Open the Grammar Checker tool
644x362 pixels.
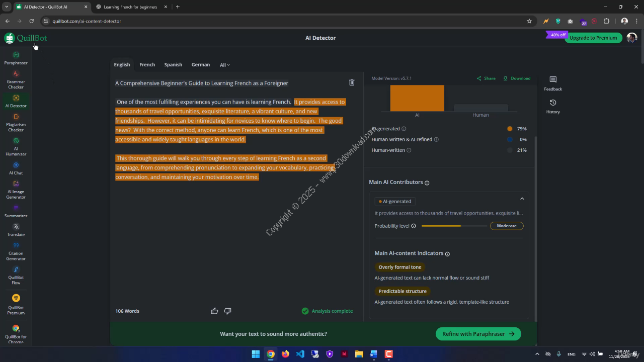16,80
